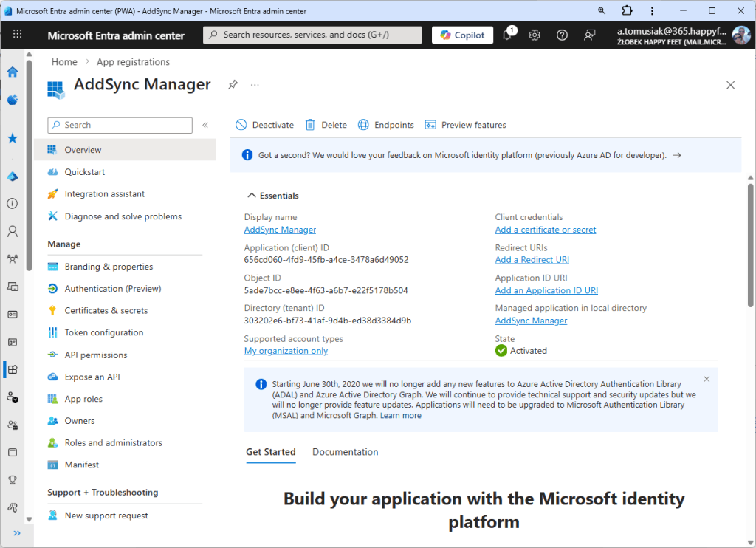Open more options ellipsis beside title
Screen dimensions: 756x548
255,85
